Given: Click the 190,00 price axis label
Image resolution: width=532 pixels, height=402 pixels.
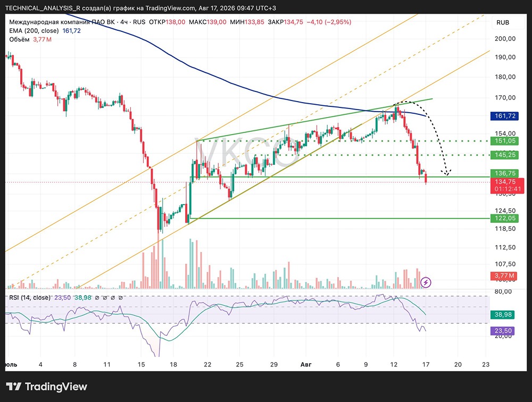Looking at the screenshot, I should coord(505,57).
